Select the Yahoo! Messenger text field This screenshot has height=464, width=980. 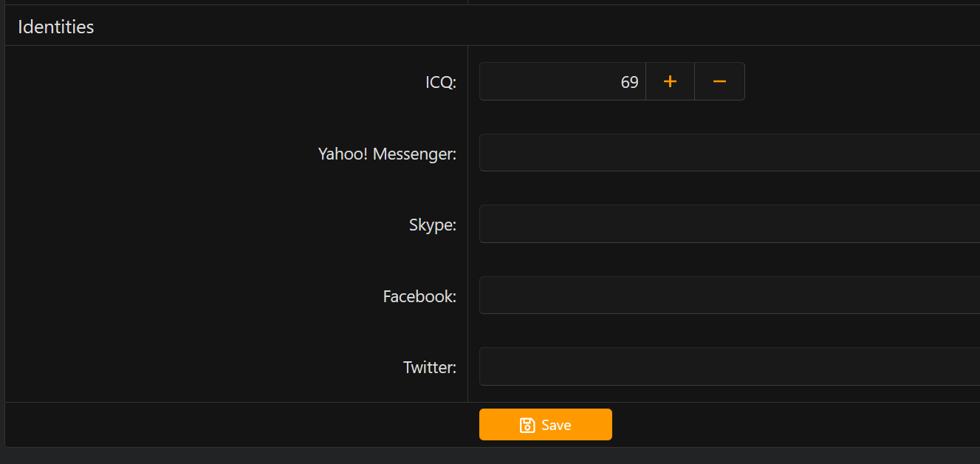pyautogui.click(x=730, y=153)
